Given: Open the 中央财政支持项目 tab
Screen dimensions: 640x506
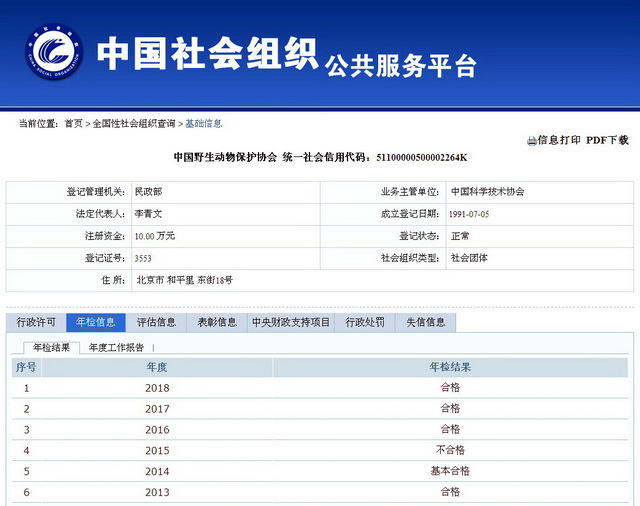Looking at the screenshot, I should [291, 322].
